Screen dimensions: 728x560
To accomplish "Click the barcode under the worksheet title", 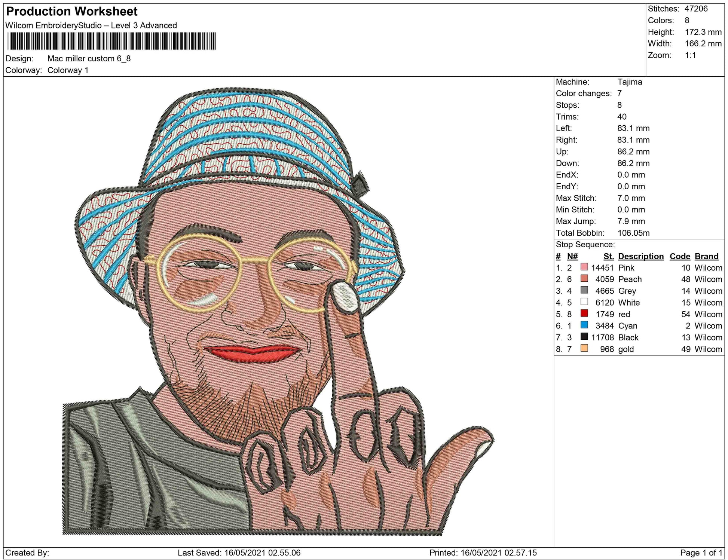I will [111, 41].
